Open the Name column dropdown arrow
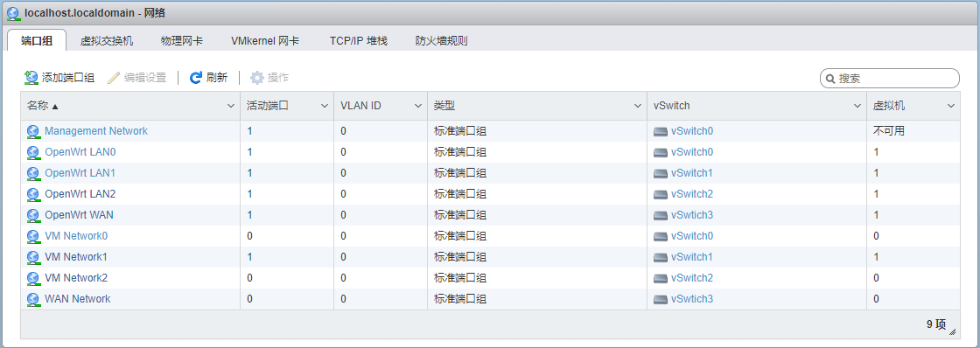 pyautogui.click(x=231, y=106)
